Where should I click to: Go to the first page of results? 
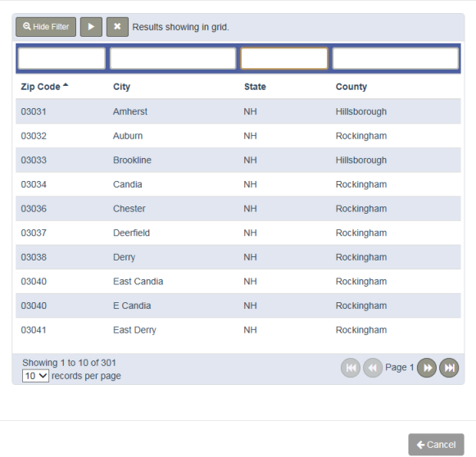(x=351, y=368)
